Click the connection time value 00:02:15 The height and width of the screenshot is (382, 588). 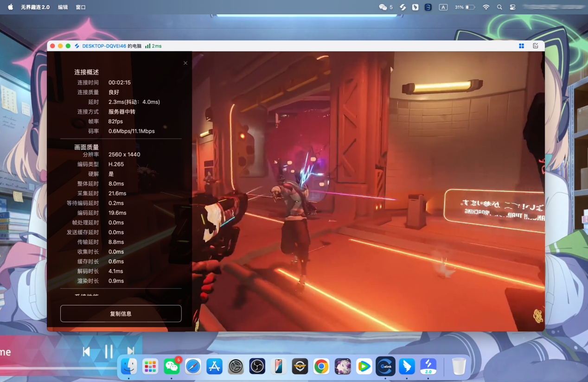click(x=120, y=83)
